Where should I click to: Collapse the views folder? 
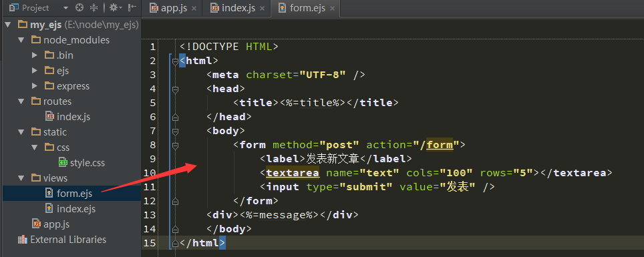click(21, 178)
